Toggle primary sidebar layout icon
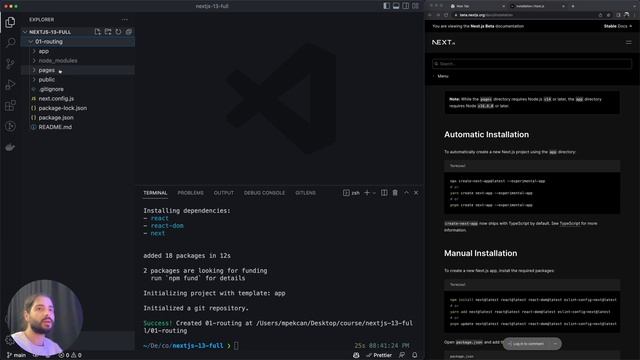 [387, 6]
